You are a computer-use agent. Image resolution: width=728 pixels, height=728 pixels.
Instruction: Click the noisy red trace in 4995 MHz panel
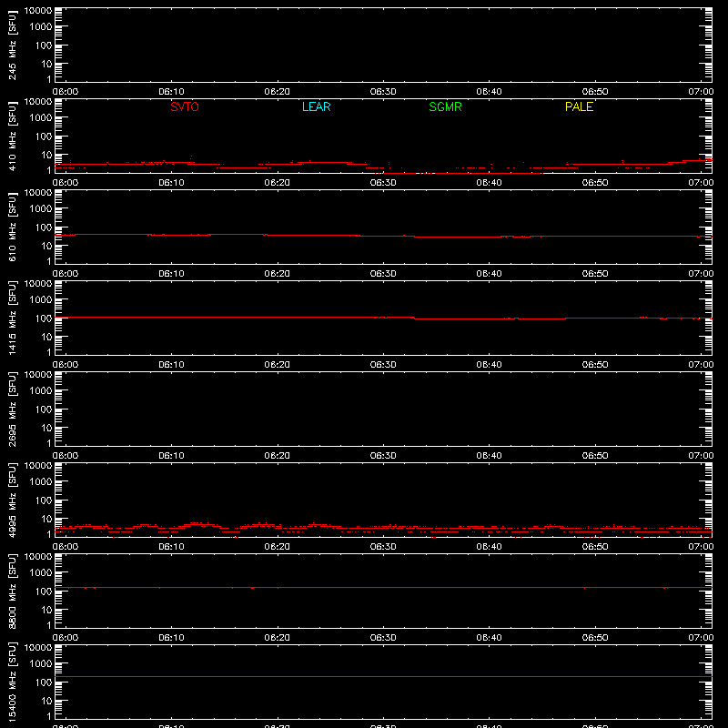click(383, 528)
